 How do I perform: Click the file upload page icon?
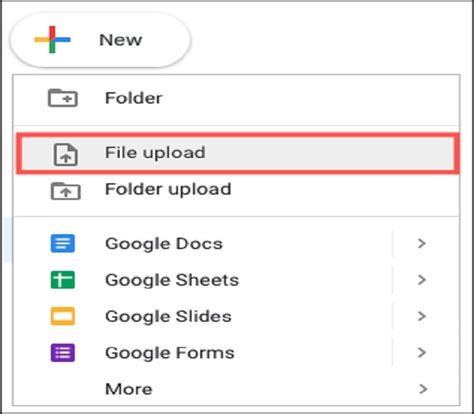point(66,154)
